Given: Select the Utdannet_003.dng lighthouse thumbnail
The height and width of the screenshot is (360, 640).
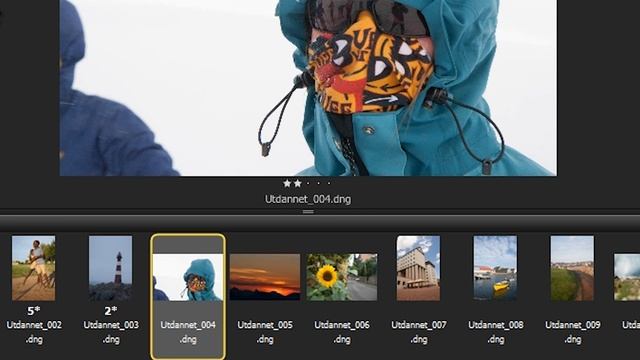Looking at the screenshot, I should coord(111,268).
